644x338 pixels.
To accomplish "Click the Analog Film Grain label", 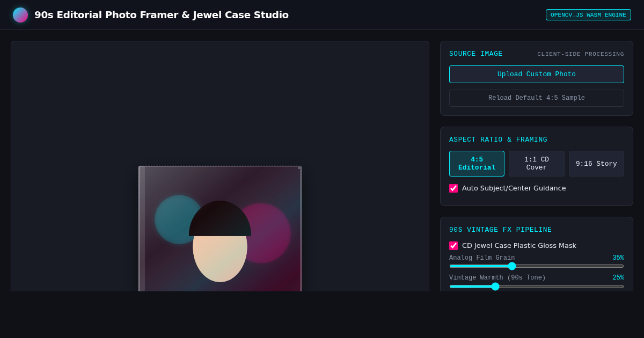I will 482,258.
